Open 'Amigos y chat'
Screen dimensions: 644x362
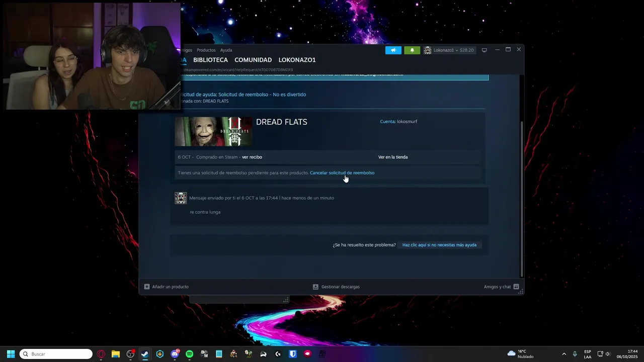coord(497,287)
